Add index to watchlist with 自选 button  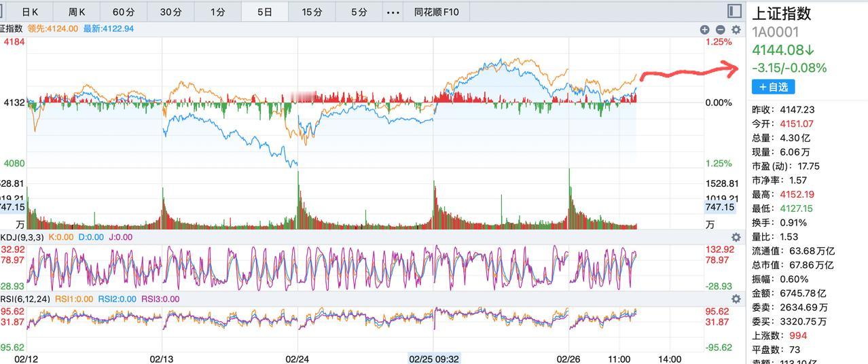pos(773,87)
